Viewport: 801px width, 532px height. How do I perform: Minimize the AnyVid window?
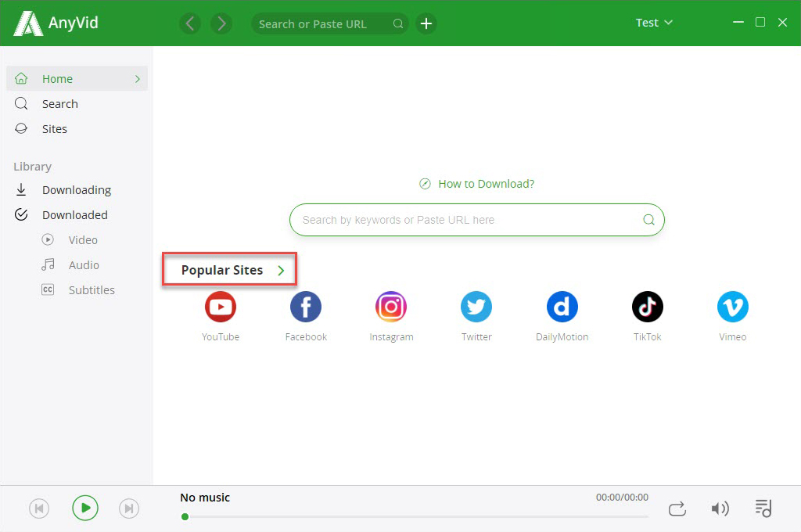738,23
